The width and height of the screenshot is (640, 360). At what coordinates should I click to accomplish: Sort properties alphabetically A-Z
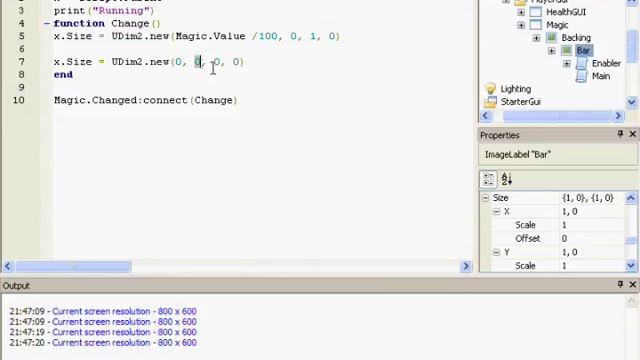[507, 179]
